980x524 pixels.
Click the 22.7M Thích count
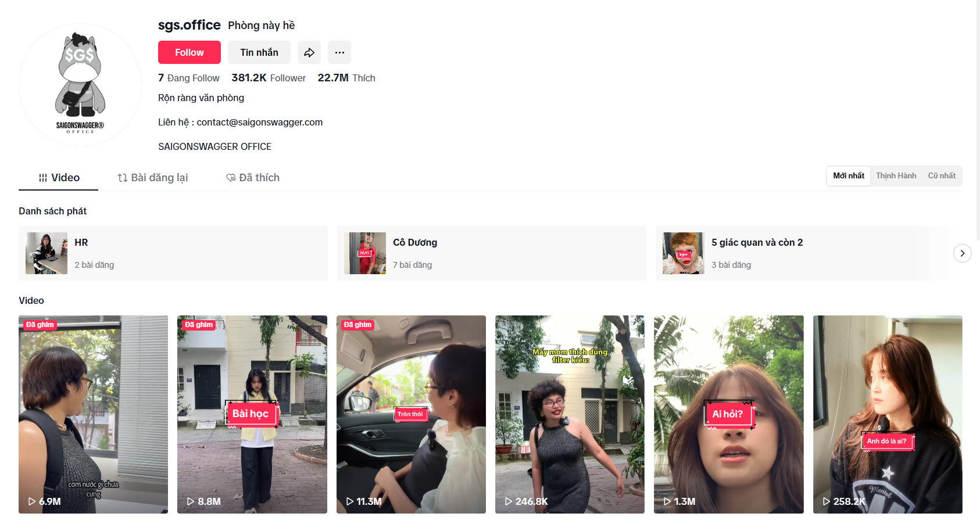[346, 78]
